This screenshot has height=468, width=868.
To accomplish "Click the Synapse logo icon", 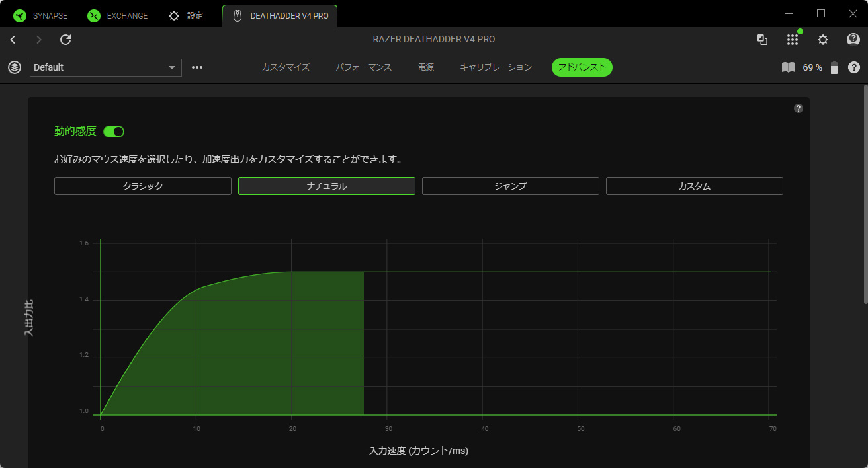I will 20,15.
